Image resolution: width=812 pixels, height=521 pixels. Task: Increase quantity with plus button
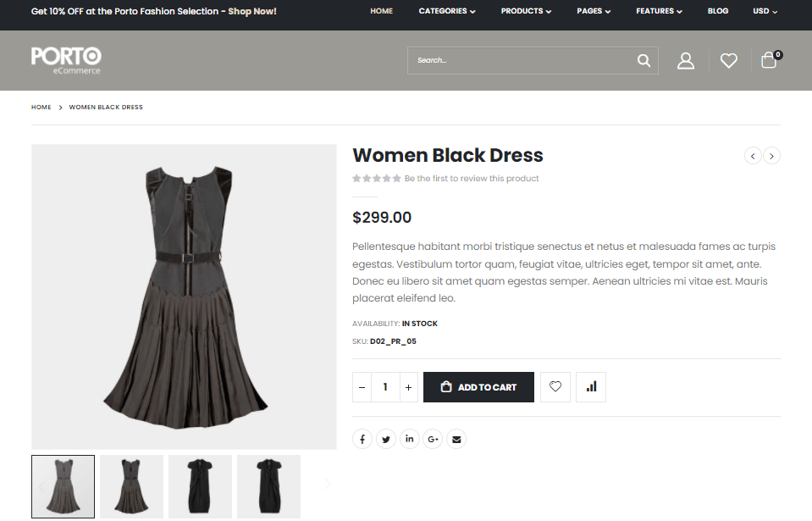click(x=408, y=387)
